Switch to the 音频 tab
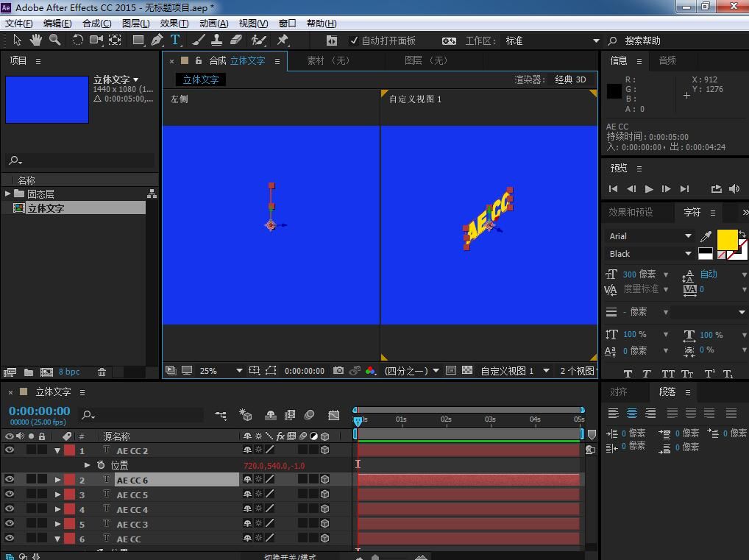749x560 pixels. point(667,60)
